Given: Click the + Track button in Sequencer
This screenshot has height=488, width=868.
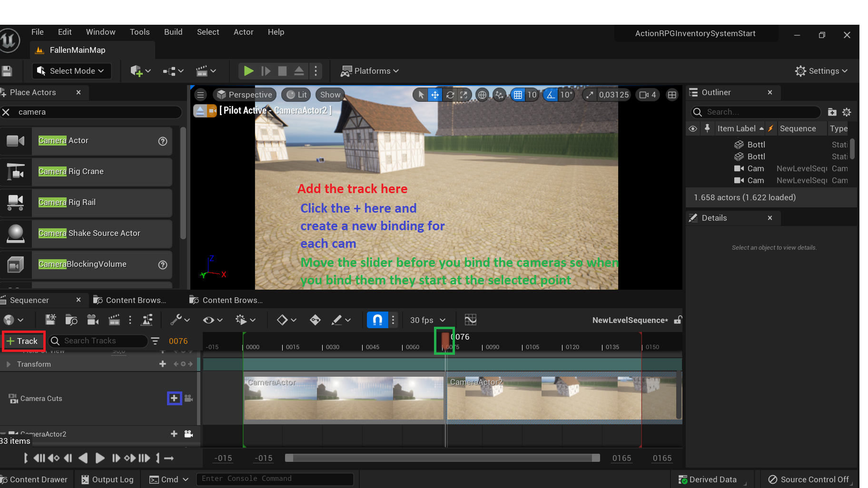Looking at the screenshot, I should [23, 341].
